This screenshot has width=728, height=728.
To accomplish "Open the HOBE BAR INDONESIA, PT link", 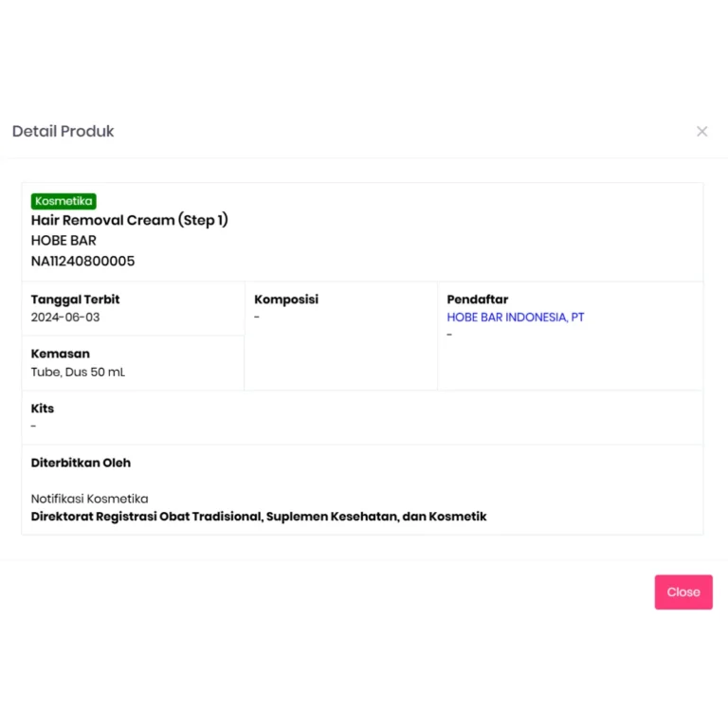I will pyautogui.click(x=515, y=318).
